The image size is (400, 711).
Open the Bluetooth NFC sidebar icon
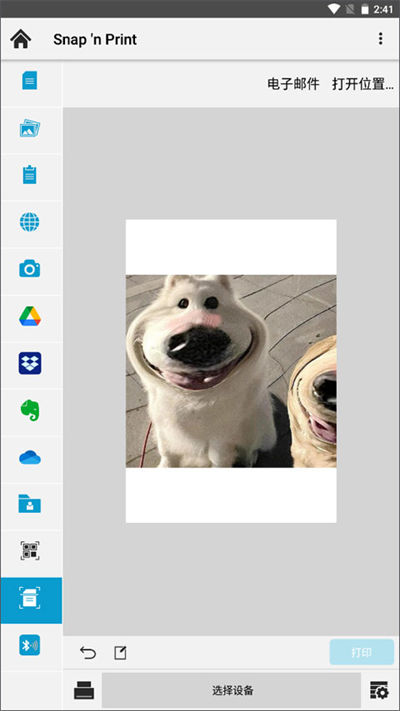(30, 645)
